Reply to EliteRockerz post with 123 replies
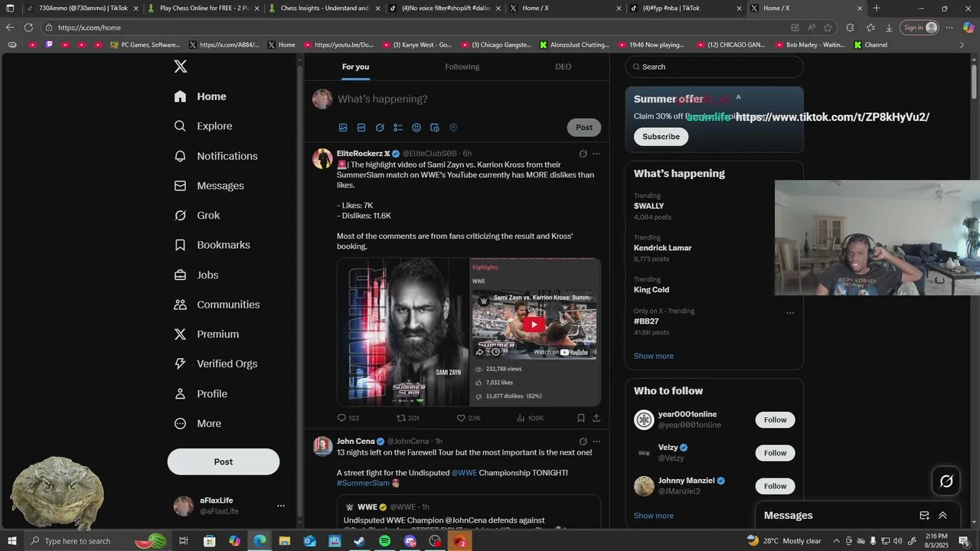This screenshot has height=551, width=980. click(x=348, y=418)
